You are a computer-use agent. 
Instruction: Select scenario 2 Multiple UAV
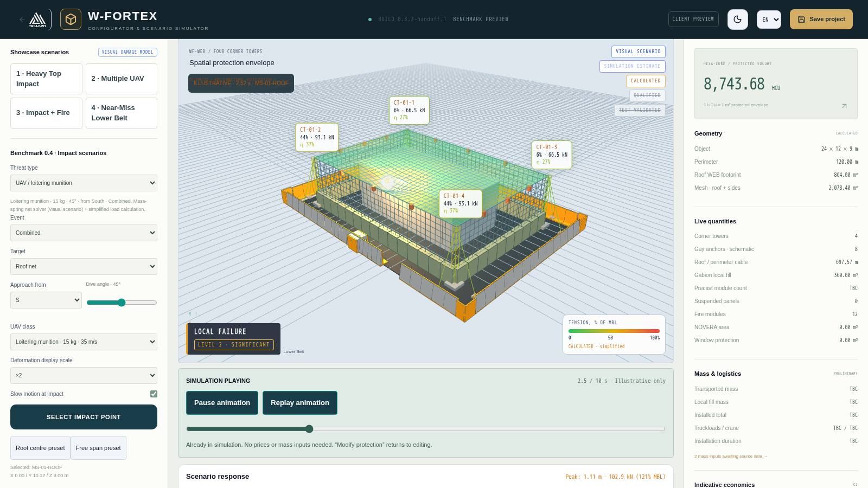point(122,79)
